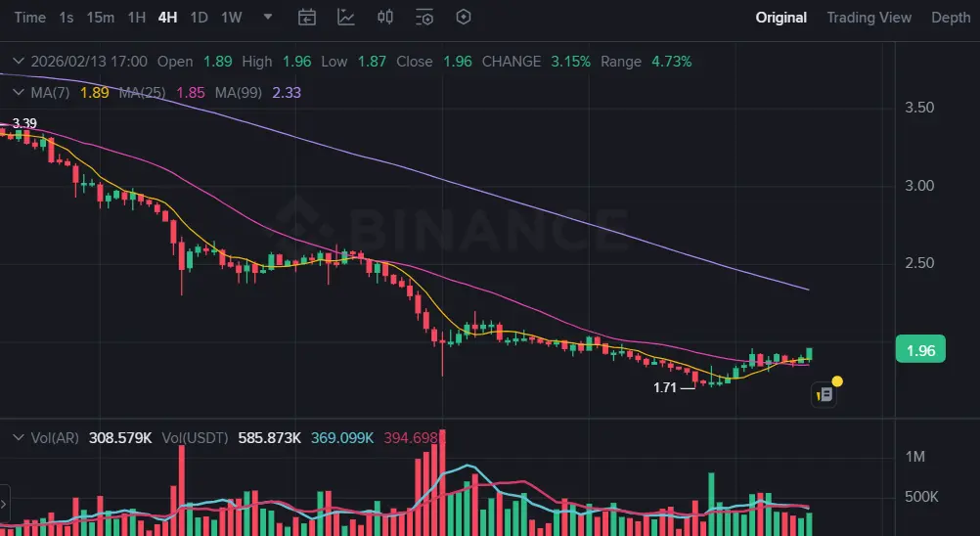Expand the left side panel arrow

(4, 503)
